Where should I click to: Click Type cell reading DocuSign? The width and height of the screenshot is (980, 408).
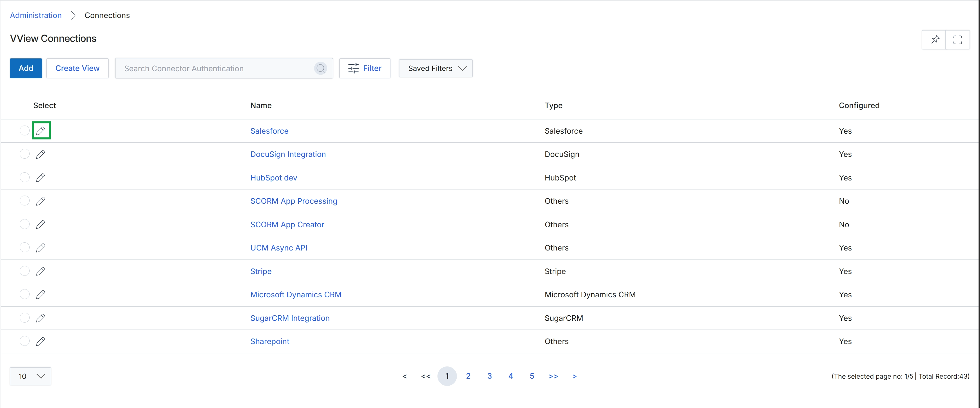click(x=562, y=154)
